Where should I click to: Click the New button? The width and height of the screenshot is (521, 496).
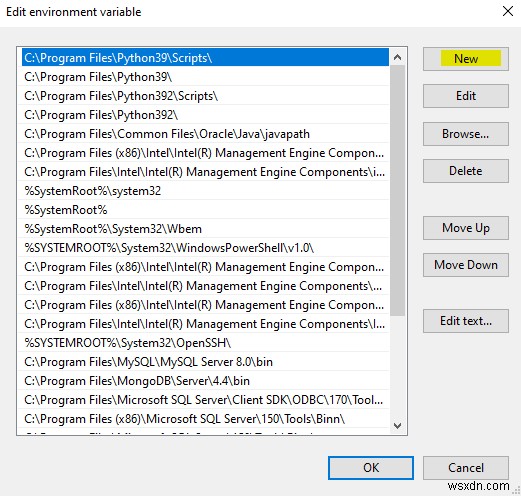(466, 59)
